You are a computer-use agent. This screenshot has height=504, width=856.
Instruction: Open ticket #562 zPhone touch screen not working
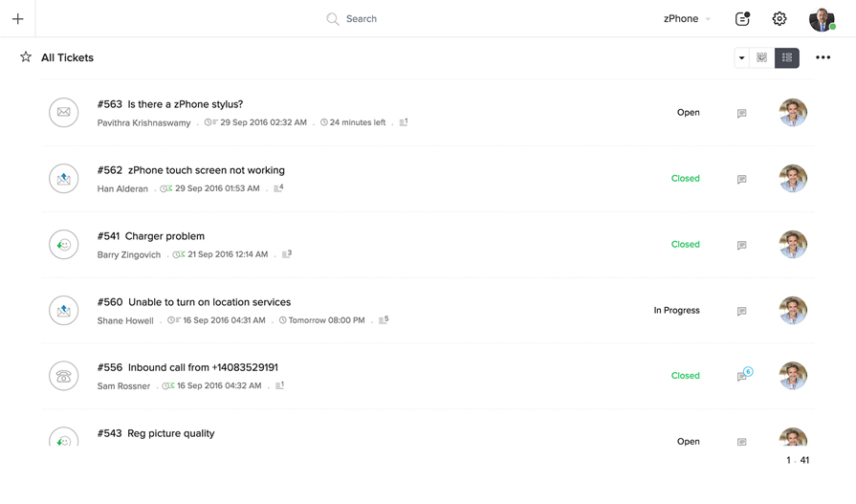206,170
